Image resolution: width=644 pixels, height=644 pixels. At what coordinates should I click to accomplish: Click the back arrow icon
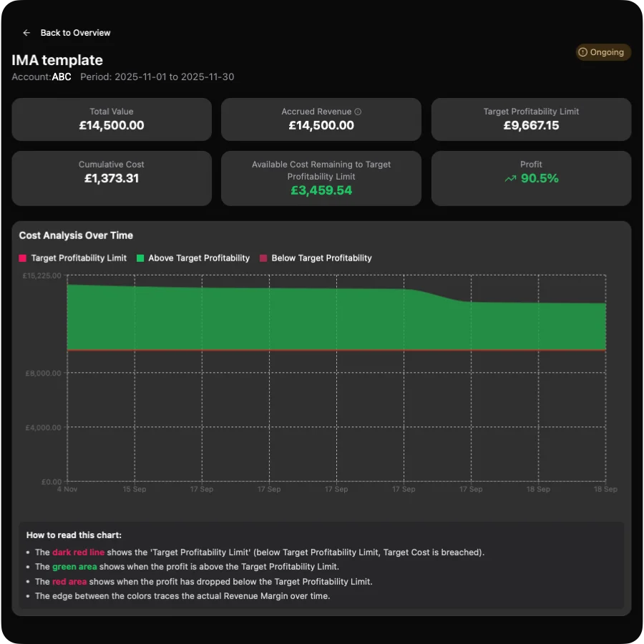[26, 33]
